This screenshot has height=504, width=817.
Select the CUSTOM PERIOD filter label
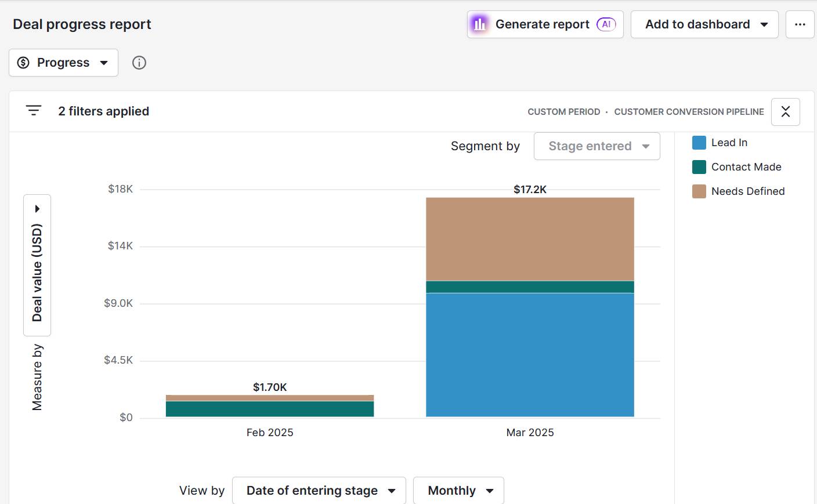coord(563,111)
